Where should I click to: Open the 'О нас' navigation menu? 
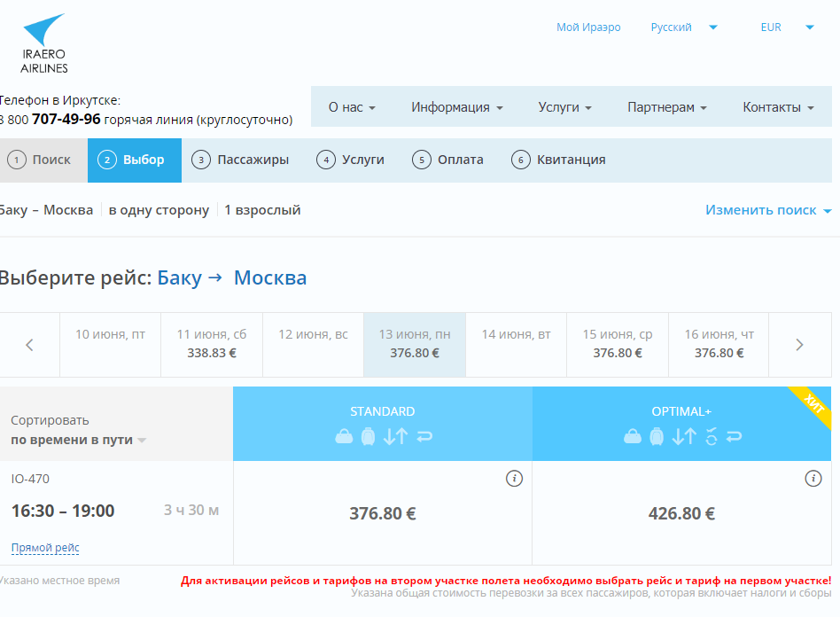pos(352,107)
